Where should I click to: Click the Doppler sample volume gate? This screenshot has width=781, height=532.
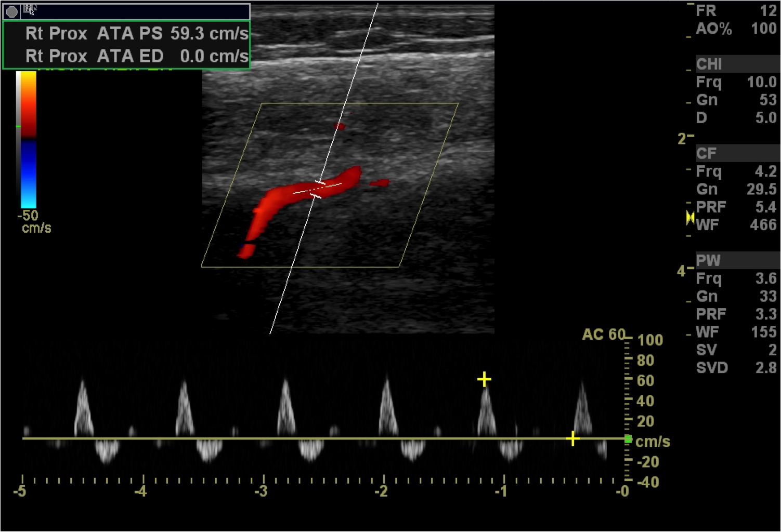[x=318, y=189]
